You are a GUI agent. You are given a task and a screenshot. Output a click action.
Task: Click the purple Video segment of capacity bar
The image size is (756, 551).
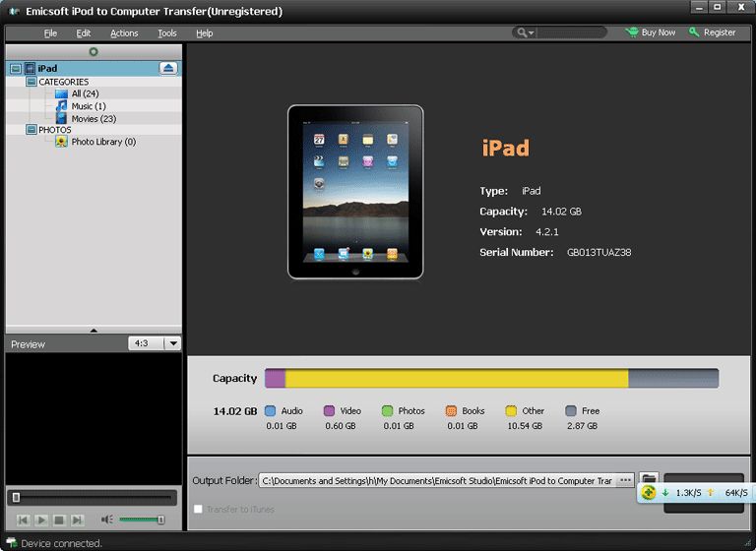click(x=276, y=379)
